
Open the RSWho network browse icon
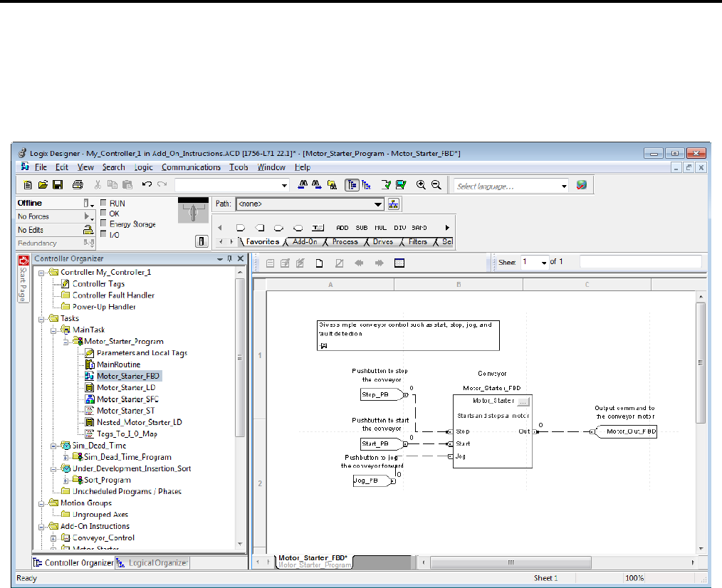(394, 204)
